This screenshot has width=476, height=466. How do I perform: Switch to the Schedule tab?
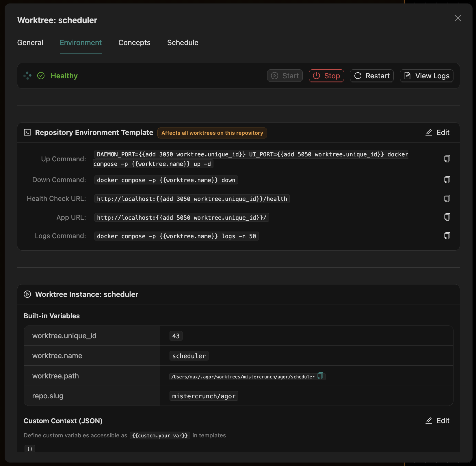click(183, 42)
